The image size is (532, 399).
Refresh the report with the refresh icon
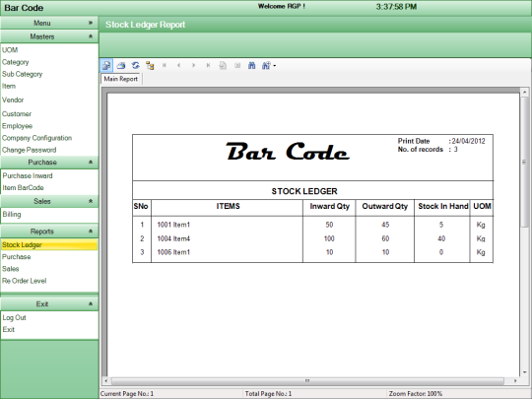pos(135,65)
